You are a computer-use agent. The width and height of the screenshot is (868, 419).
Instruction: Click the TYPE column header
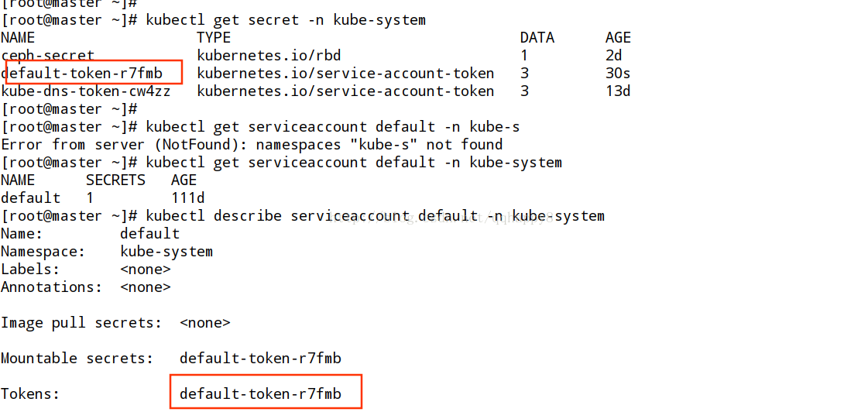[x=214, y=38]
